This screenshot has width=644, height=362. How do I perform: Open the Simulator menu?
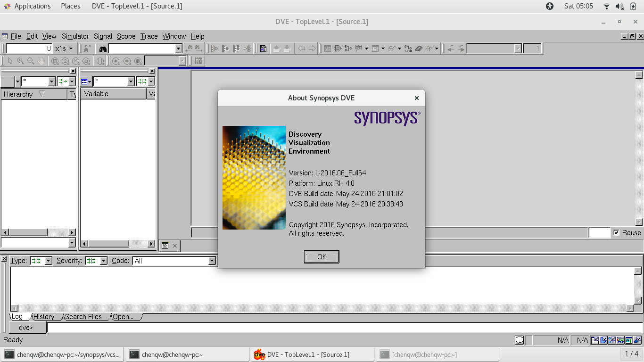coord(75,36)
